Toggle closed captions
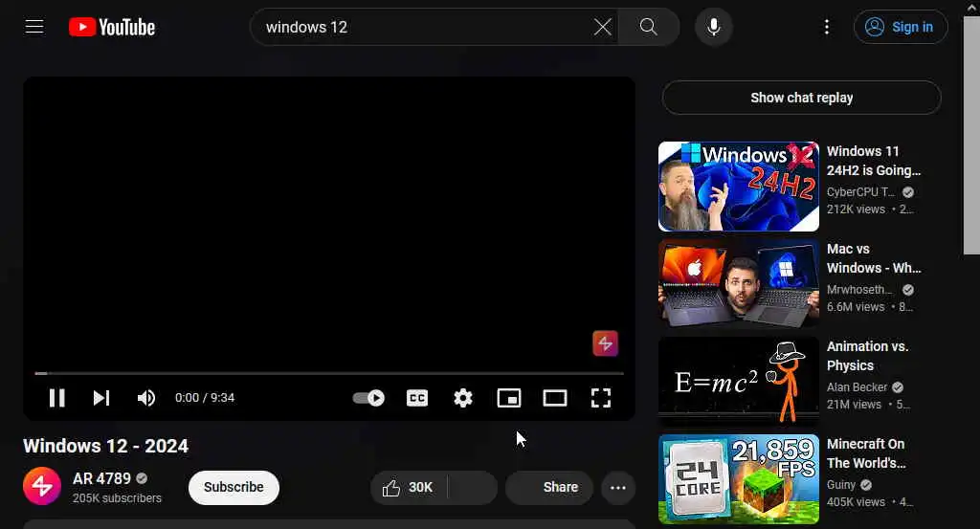The image size is (980, 529). point(417,398)
